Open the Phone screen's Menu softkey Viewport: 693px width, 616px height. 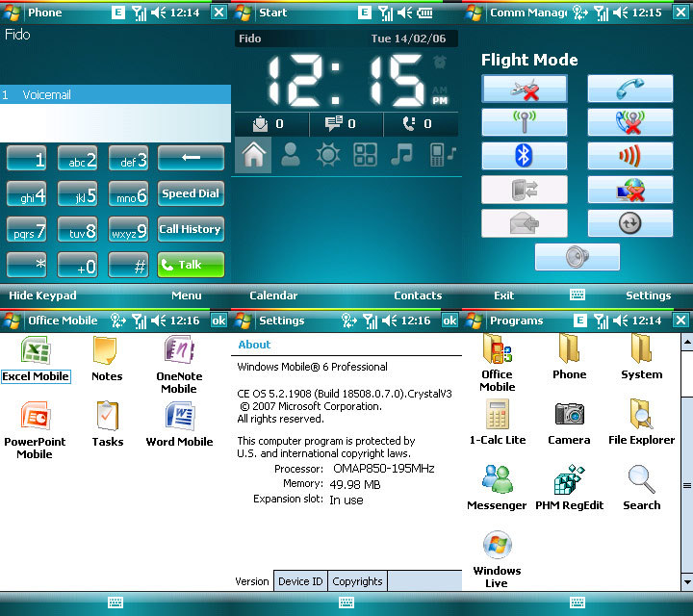[x=186, y=295]
